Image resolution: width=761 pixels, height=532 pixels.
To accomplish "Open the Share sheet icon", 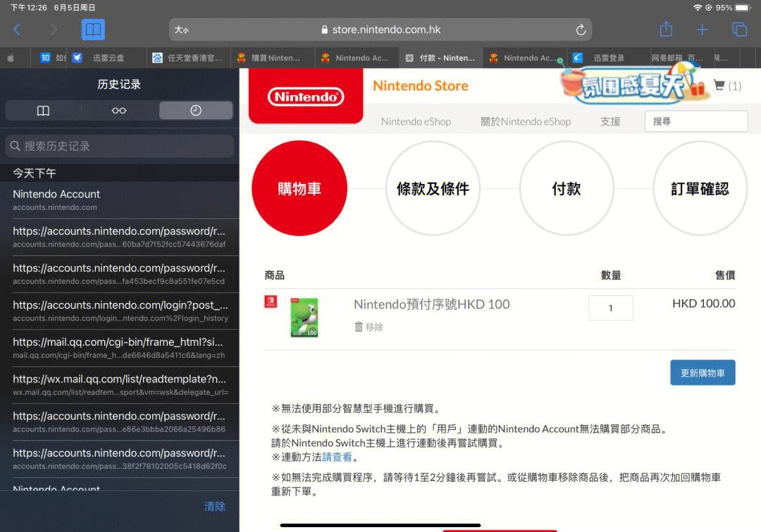I will point(666,29).
